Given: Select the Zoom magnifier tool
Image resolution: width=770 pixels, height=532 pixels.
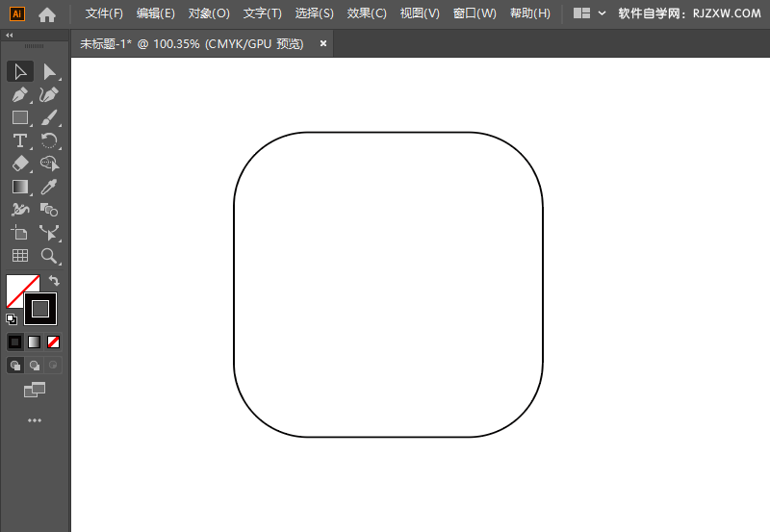Looking at the screenshot, I should pos(49,256).
